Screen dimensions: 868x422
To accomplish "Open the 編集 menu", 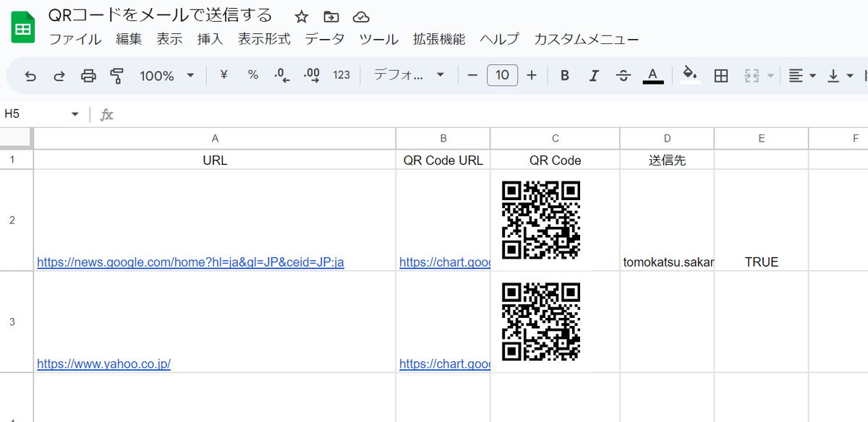I will pyautogui.click(x=129, y=39).
